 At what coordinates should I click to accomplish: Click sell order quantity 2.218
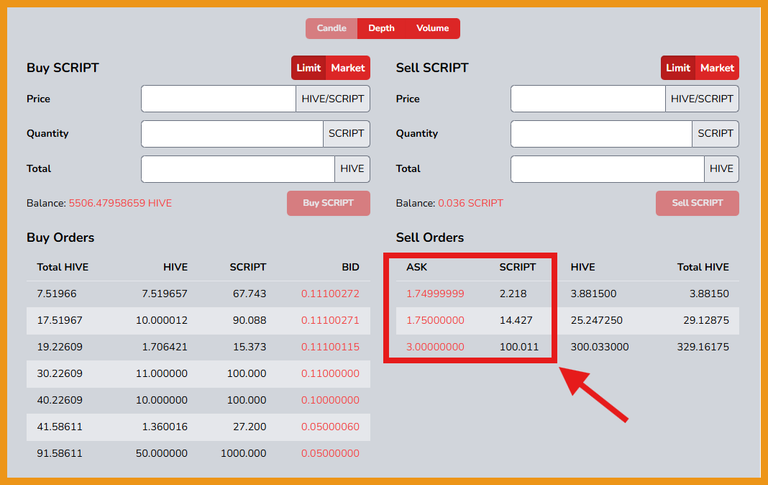pos(513,294)
